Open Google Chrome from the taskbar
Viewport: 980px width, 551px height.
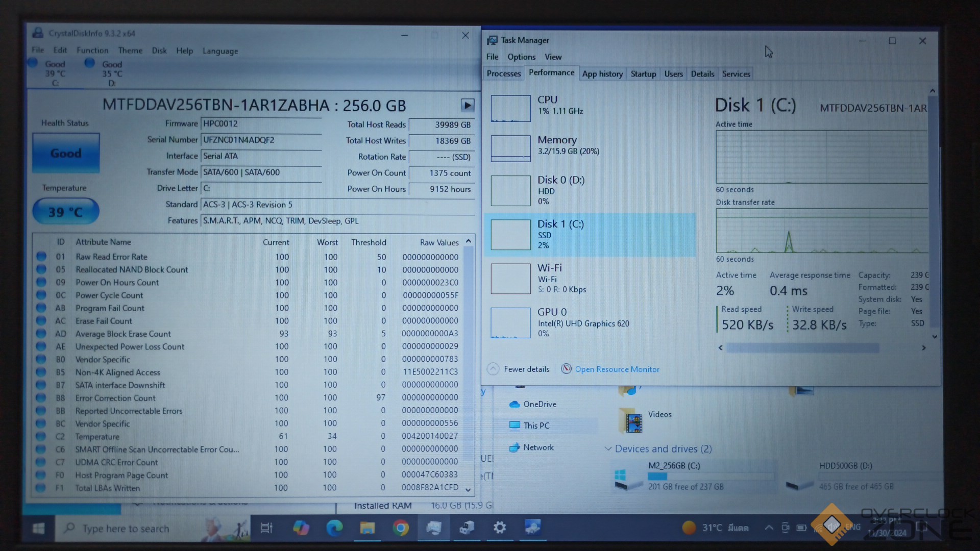tap(401, 528)
